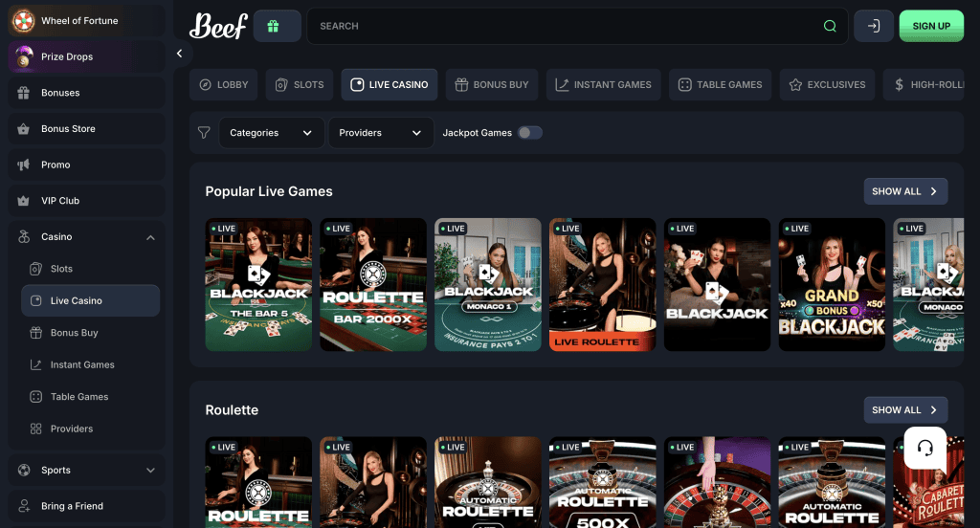Click the green Sign Up button

[x=930, y=26]
